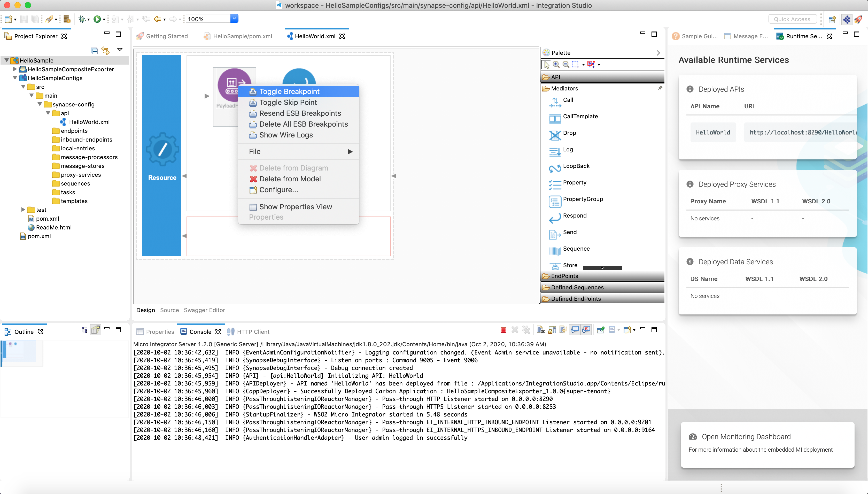Start a Debug session with the bug icon
The height and width of the screenshot is (494, 868).
click(x=81, y=19)
